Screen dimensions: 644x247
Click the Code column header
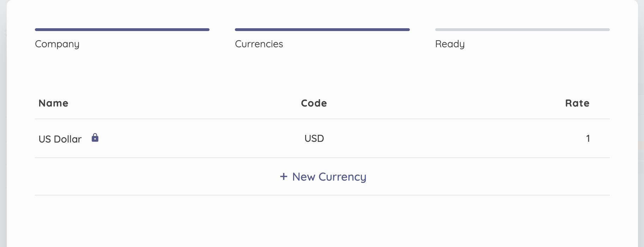click(314, 103)
